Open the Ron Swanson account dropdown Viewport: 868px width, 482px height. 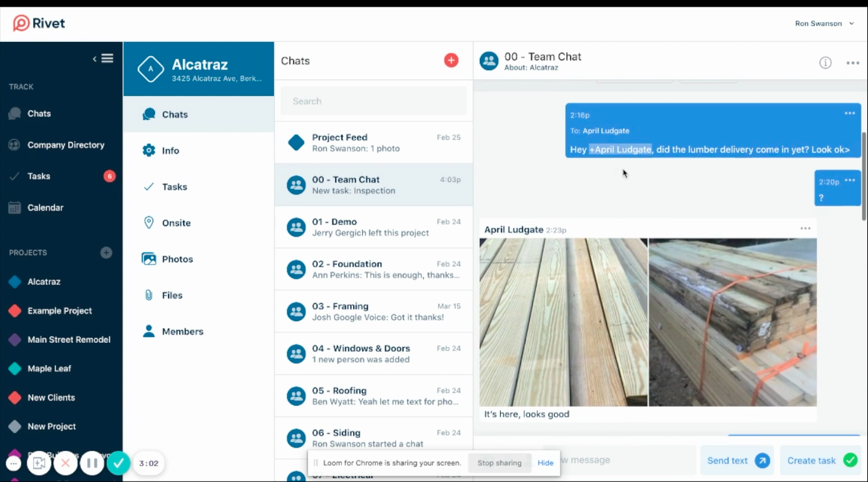825,24
